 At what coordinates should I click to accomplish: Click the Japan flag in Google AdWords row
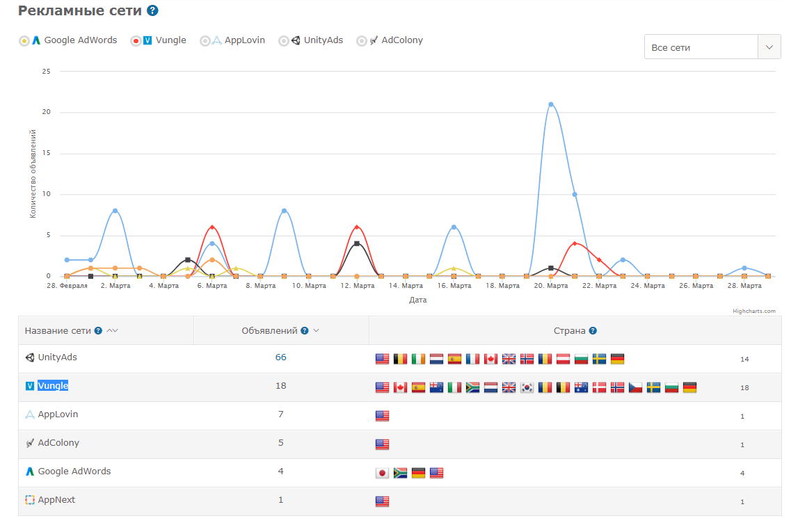(382, 473)
